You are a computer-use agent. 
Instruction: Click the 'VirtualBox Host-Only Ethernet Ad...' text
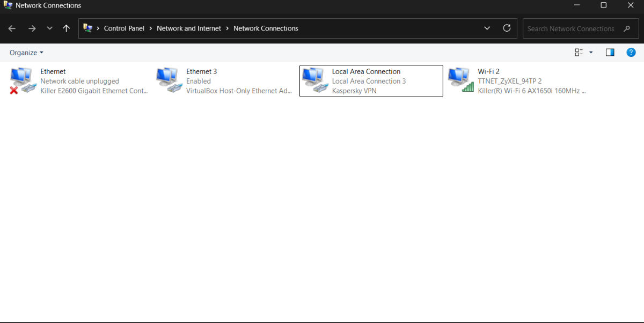click(x=239, y=91)
